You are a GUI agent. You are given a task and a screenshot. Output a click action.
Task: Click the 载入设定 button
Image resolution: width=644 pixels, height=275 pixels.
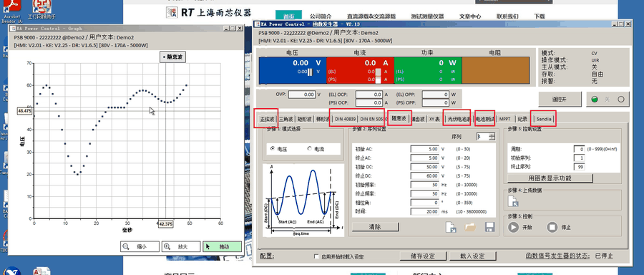(x=472, y=256)
